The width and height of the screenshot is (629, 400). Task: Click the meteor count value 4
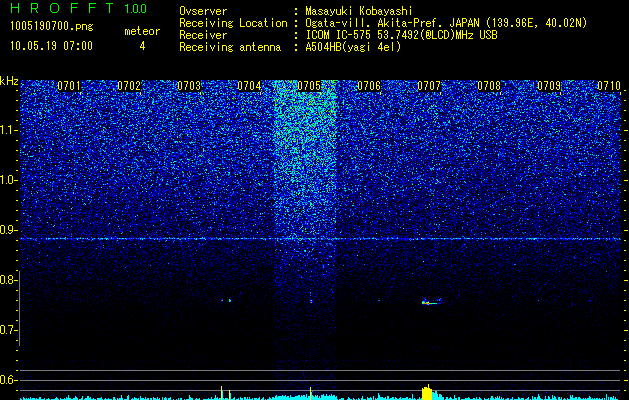click(x=142, y=46)
